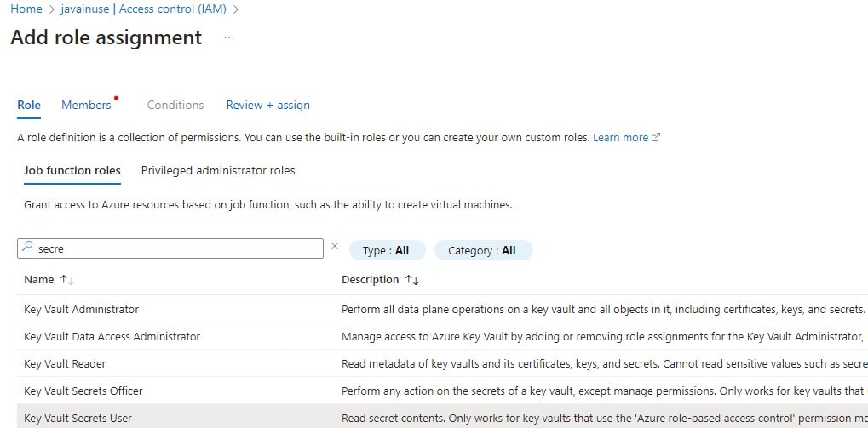Switch to Privileged administrator roles tab
The height and width of the screenshot is (428, 868).
coord(218,170)
